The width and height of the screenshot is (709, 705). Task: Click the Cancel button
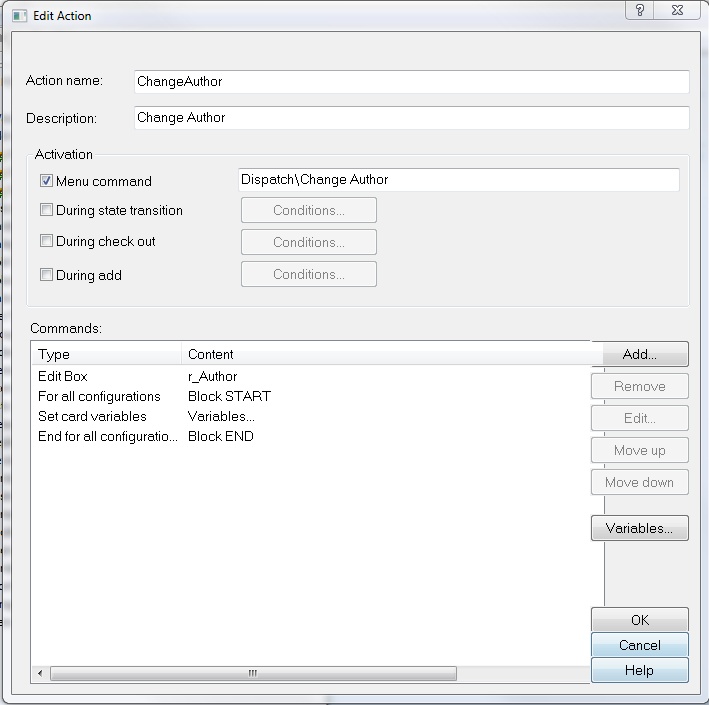tap(639, 645)
